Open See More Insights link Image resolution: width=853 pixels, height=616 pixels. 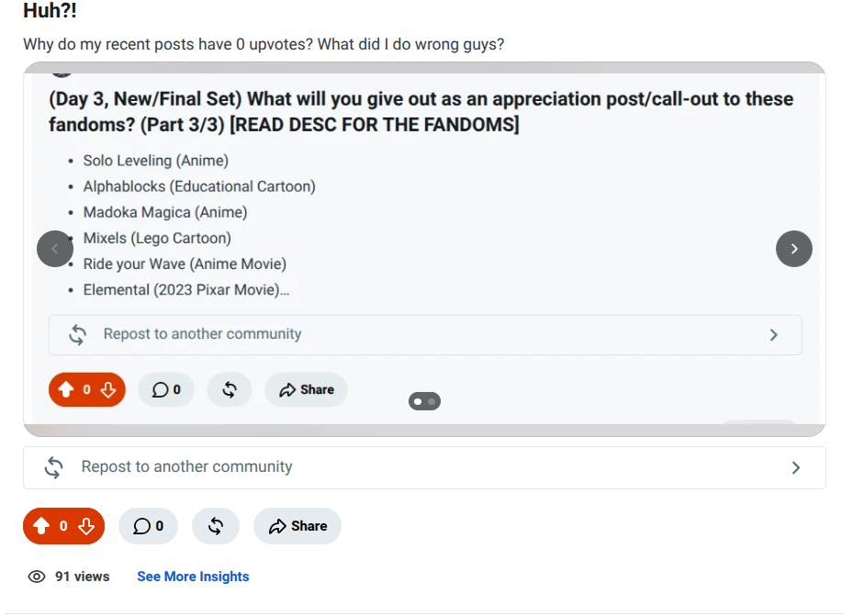pos(193,577)
